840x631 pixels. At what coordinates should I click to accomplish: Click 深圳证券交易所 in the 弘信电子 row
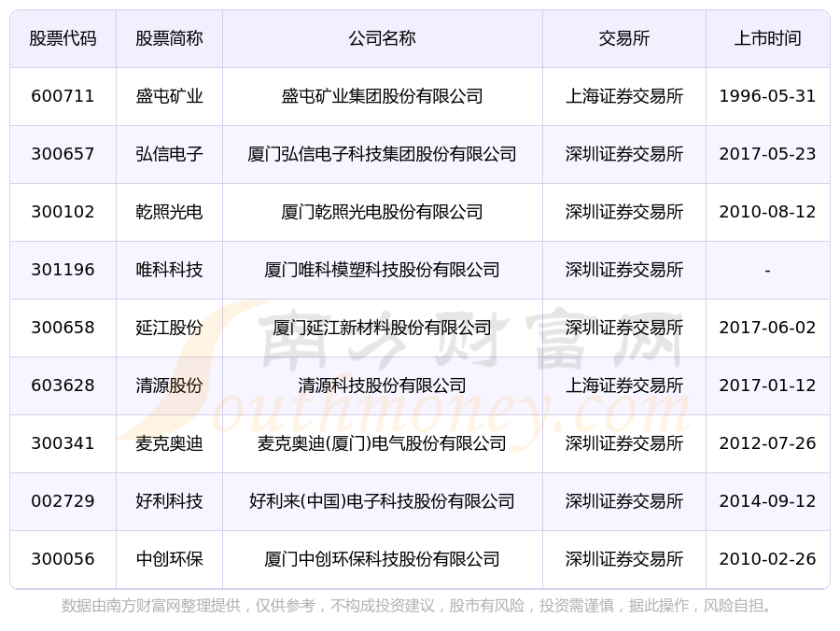click(624, 154)
